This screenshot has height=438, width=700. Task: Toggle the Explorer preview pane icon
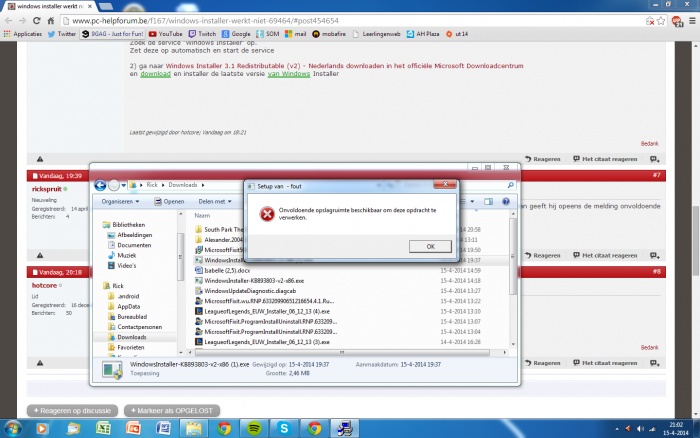(488, 201)
